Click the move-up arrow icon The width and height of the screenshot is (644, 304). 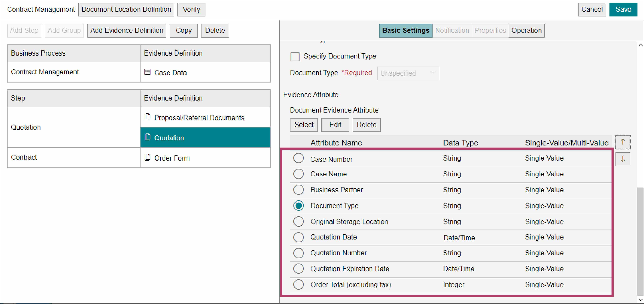point(623,142)
